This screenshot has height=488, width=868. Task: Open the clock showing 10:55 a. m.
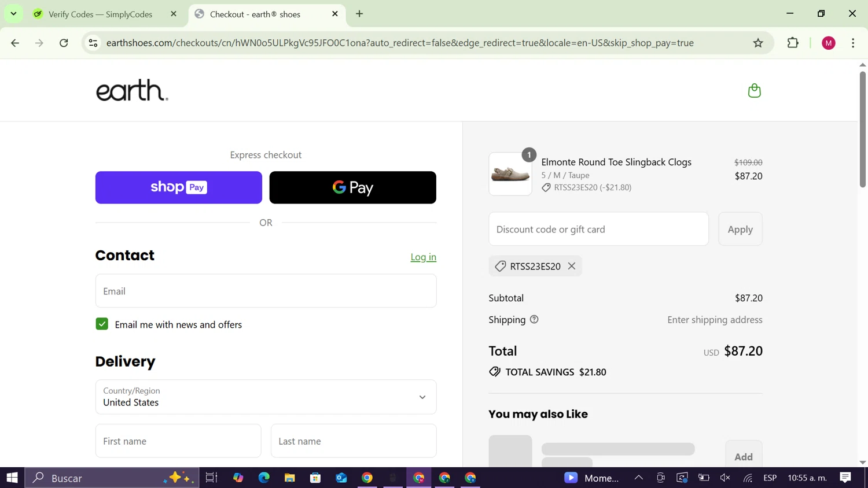tap(807, 478)
